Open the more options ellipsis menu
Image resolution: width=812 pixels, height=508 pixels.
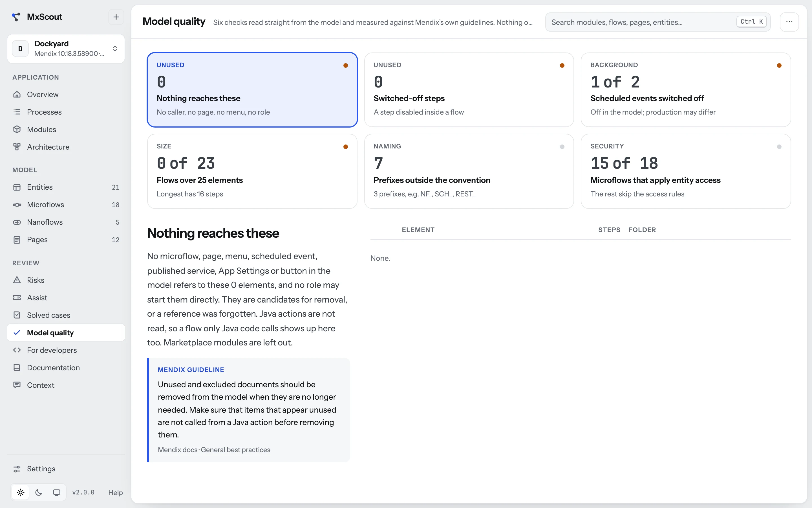(x=789, y=22)
